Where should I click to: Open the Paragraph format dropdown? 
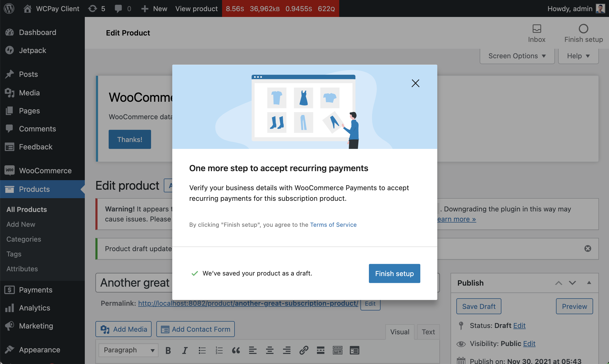(x=128, y=350)
